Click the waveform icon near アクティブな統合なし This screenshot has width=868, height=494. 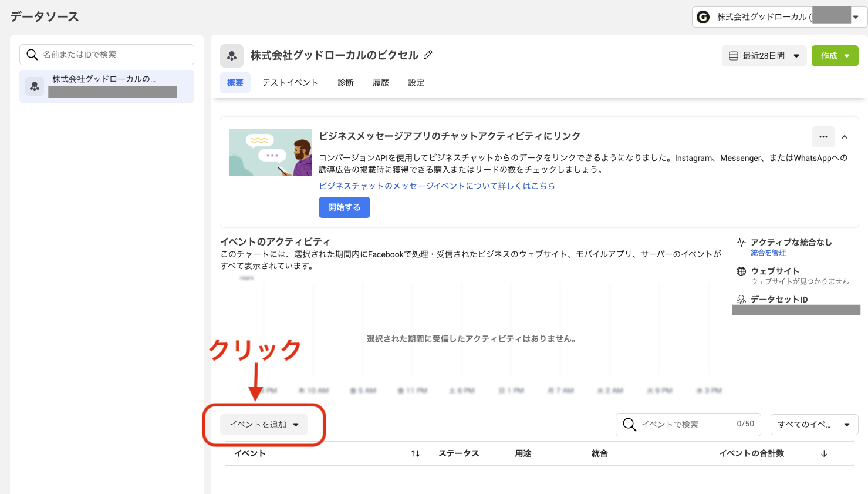pos(741,241)
